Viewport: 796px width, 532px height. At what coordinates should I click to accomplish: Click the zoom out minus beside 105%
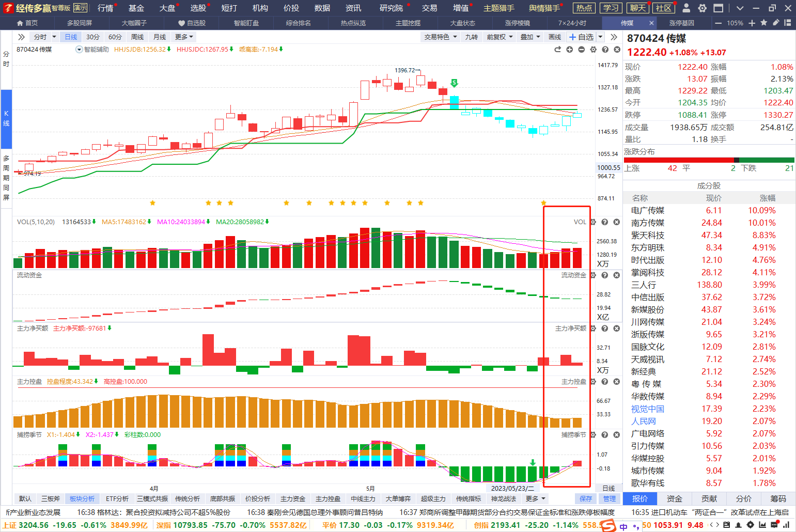[x=718, y=23]
